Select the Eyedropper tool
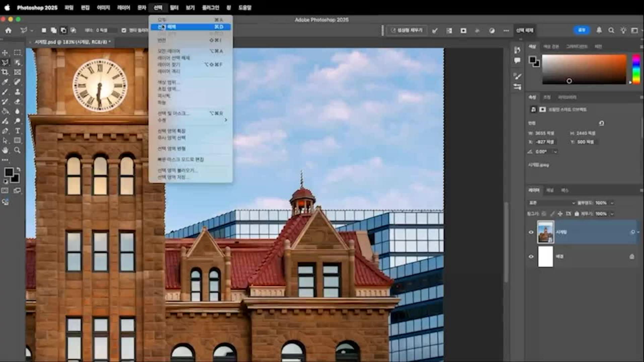This screenshot has width=644, height=362. 5,82
